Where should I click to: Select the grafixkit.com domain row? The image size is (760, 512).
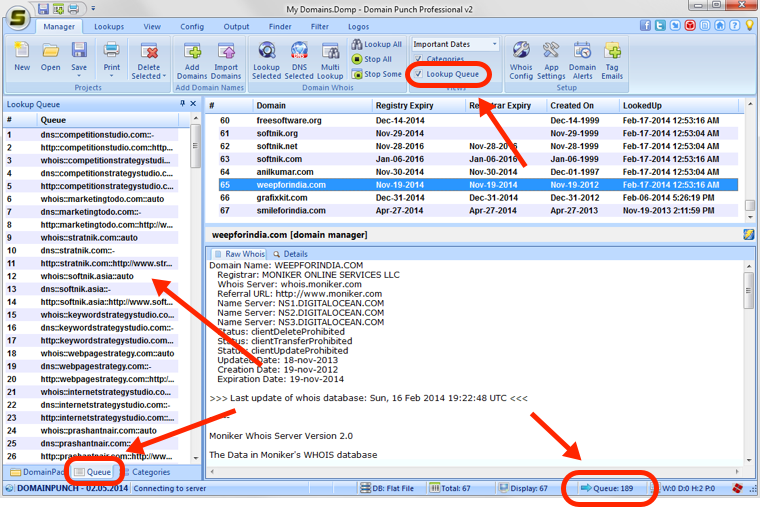click(x=478, y=197)
